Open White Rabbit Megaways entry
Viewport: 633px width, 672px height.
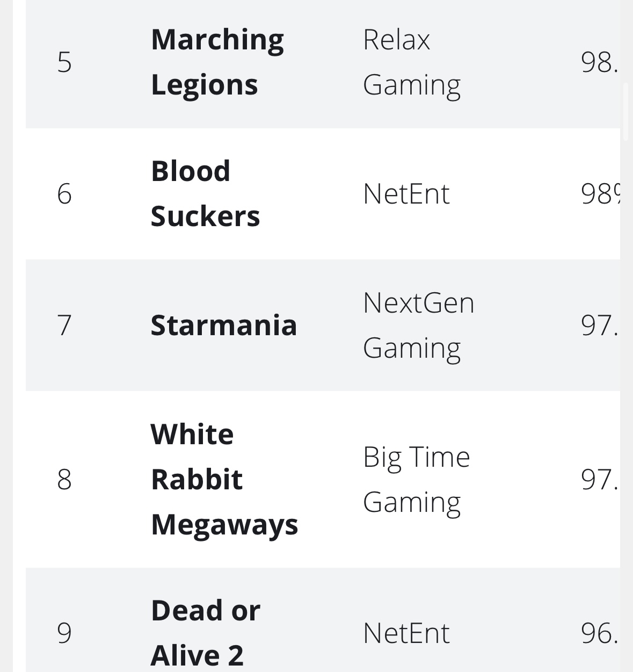click(224, 479)
